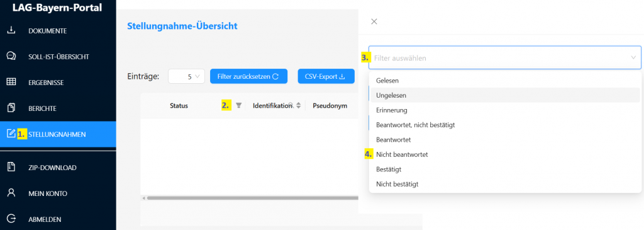This screenshot has width=644, height=230.
Task: Click ABMELDEN to log out
Action: 45,219
